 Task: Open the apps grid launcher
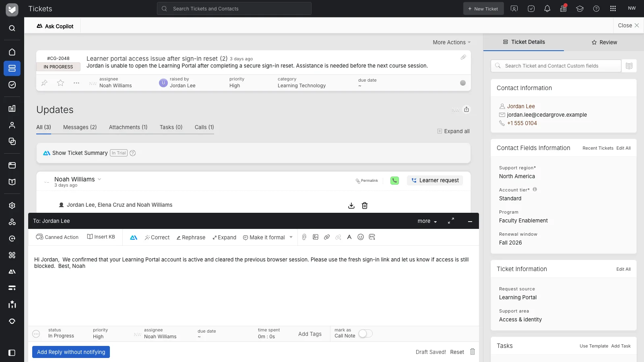(x=613, y=8)
